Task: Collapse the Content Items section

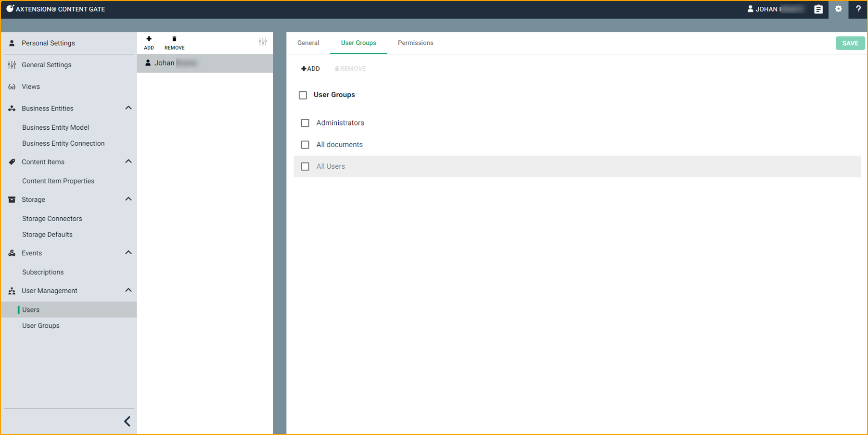Action: coord(128,162)
